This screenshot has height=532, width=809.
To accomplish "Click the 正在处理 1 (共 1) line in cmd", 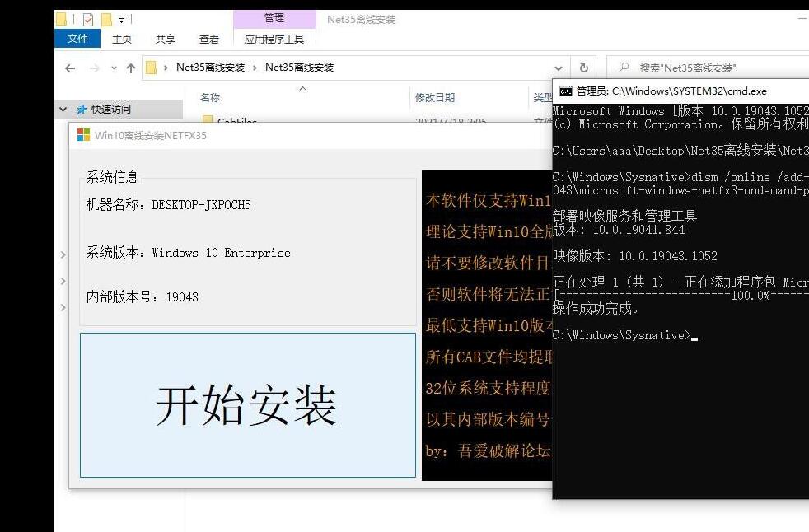I will tap(680, 282).
